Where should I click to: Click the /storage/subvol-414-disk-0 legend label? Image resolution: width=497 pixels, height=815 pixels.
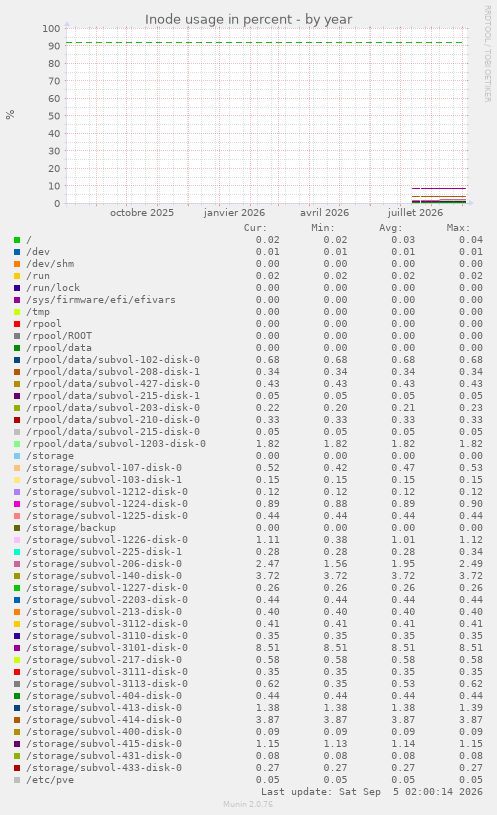click(104, 720)
